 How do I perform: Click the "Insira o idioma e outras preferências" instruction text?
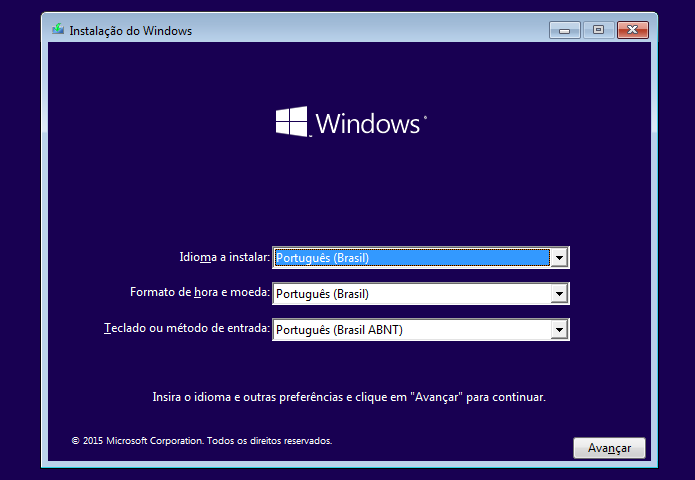349,397
